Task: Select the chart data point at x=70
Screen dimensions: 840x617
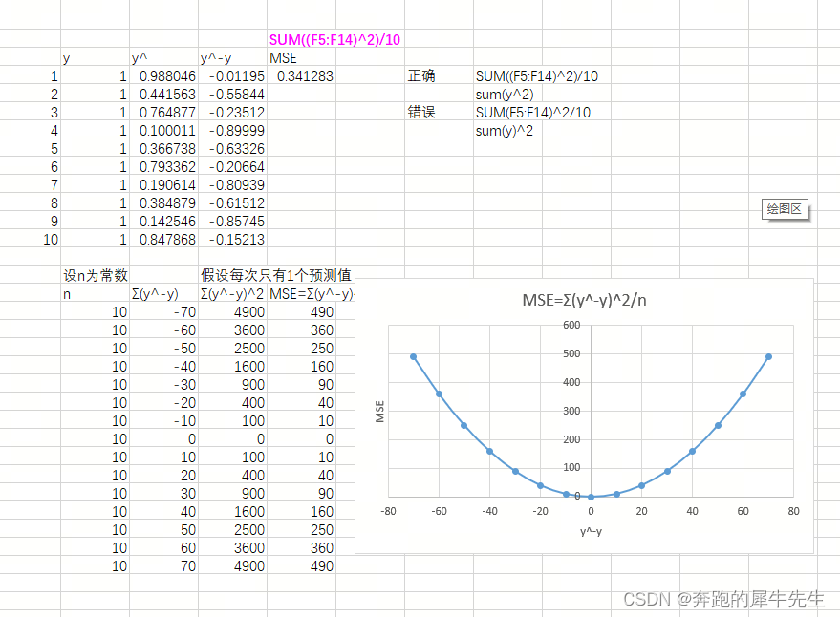Action: (768, 356)
